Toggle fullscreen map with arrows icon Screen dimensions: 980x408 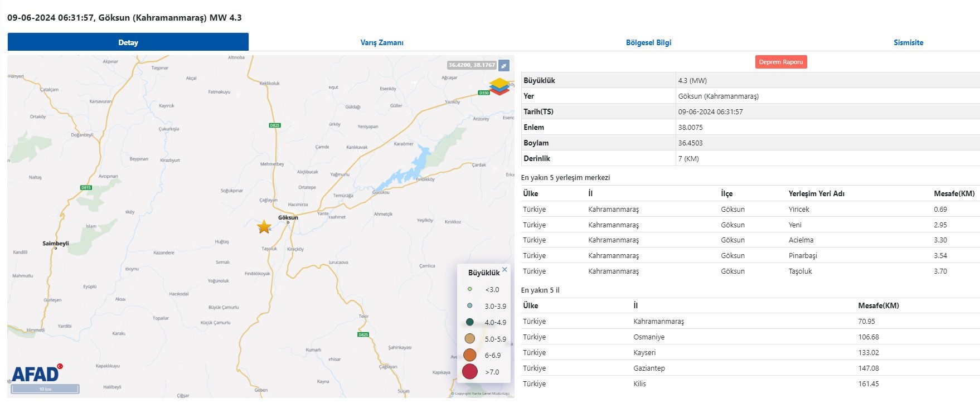[504, 65]
